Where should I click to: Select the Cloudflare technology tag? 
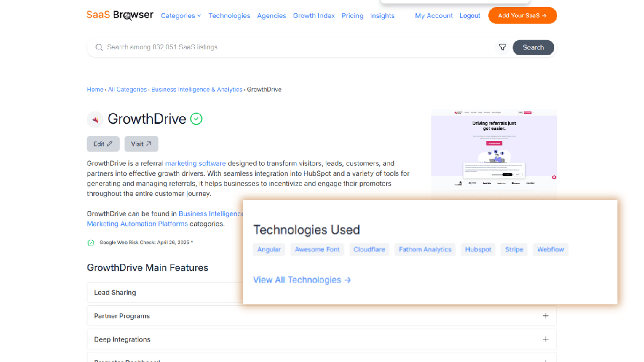(x=369, y=249)
